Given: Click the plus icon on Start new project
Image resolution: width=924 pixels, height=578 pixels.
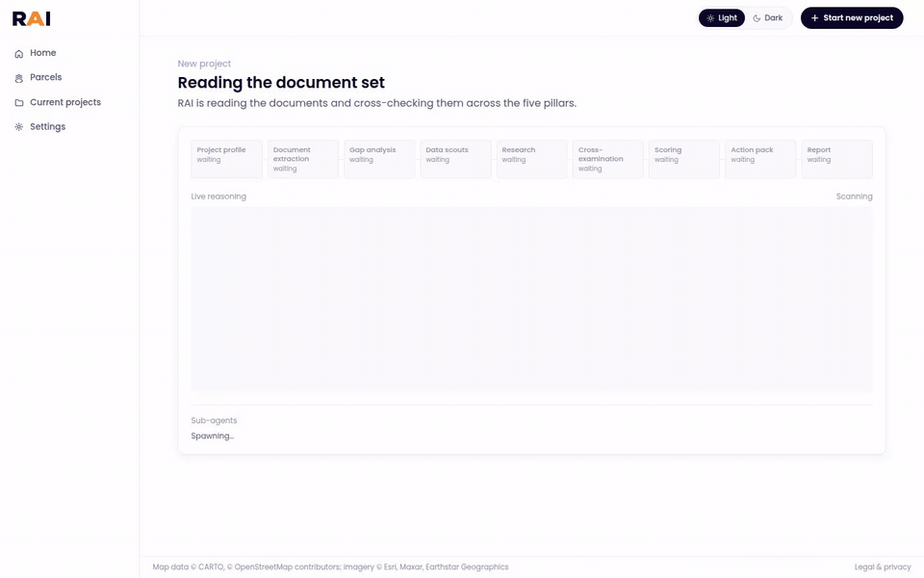Looking at the screenshot, I should [x=814, y=18].
